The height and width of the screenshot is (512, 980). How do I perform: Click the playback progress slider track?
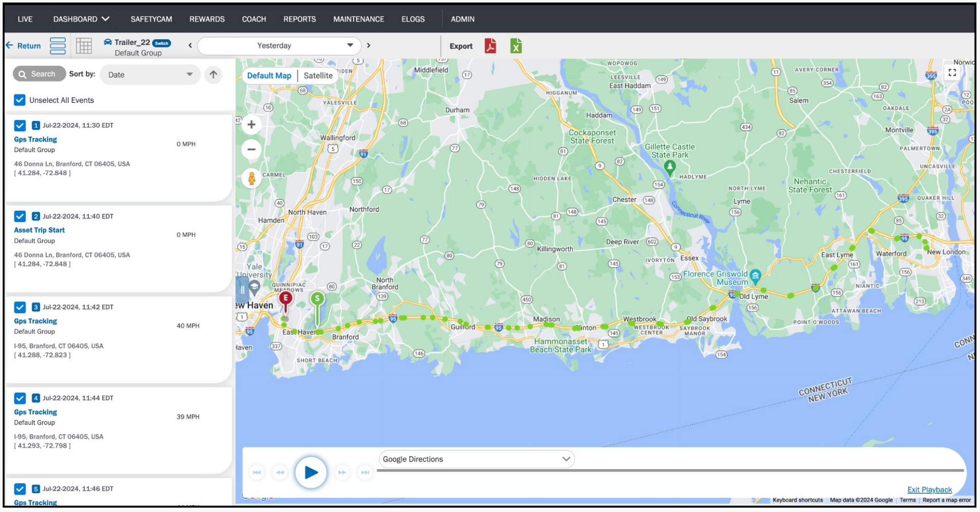(670, 470)
